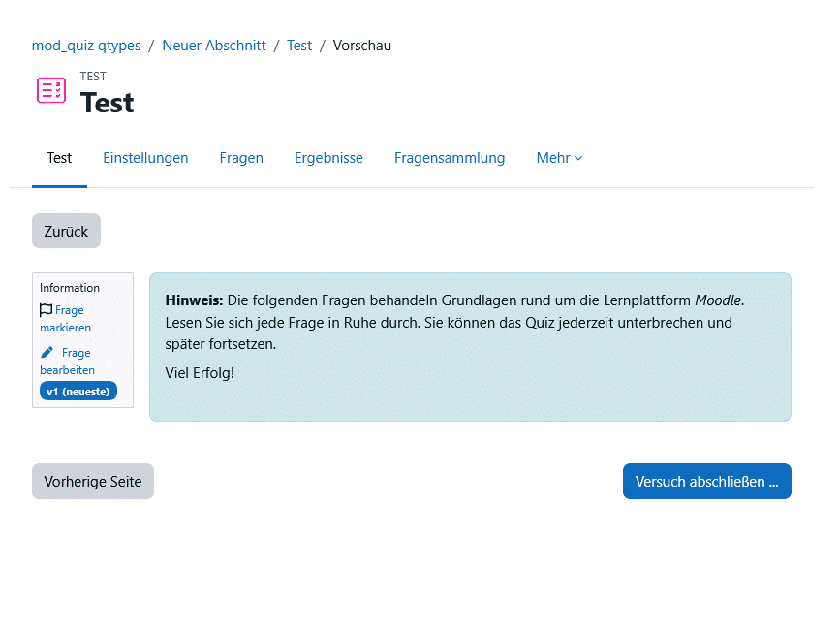Open mod_quiz qtypes breadcrumb link

tap(86, 46)
